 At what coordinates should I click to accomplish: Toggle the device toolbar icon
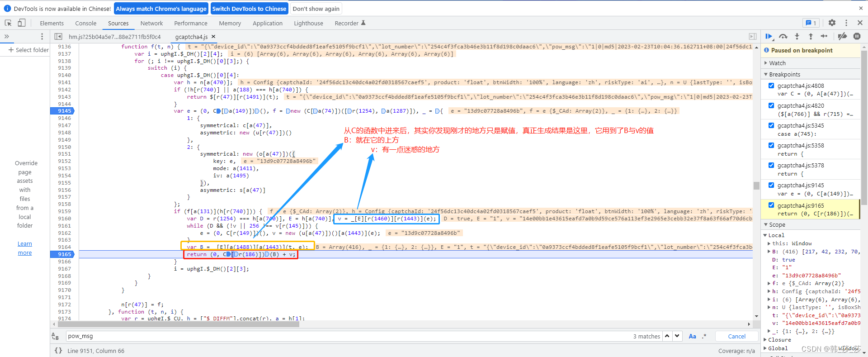coord(22,23)
